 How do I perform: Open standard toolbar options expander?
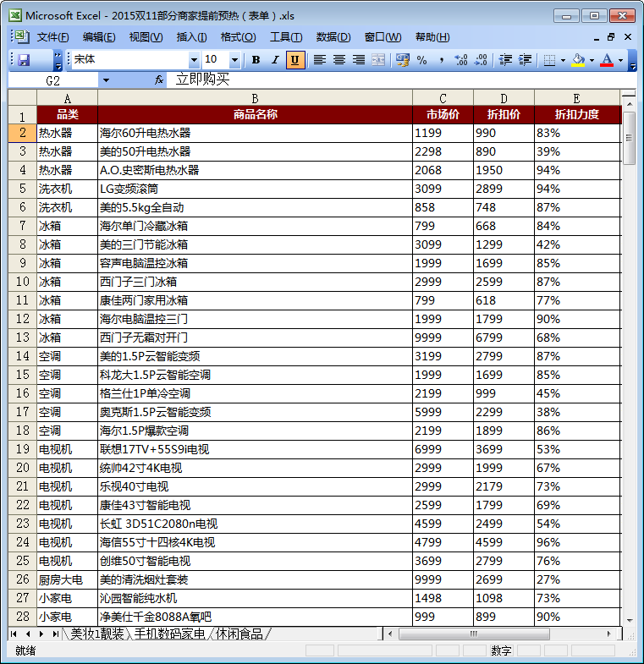(58, 60)
